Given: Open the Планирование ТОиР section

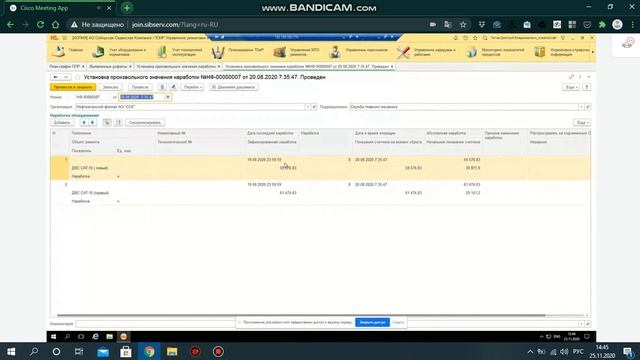Looking at the screenshot, I should [238, 52].
